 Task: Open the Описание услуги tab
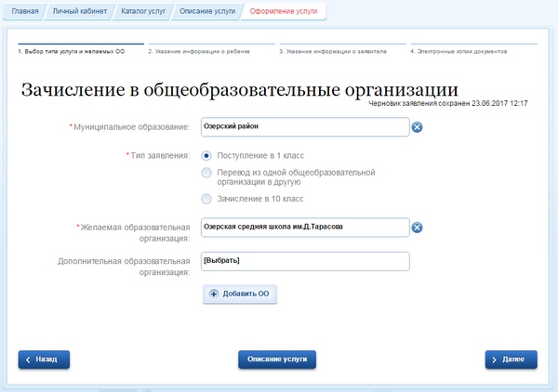click(207, 11)
